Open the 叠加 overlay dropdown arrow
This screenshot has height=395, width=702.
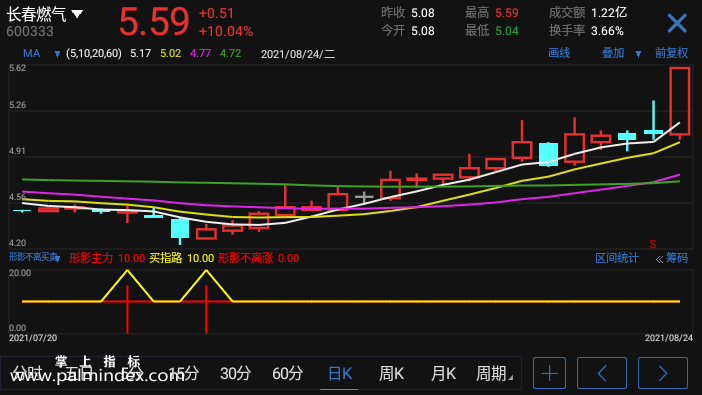[x=638, y=54]
